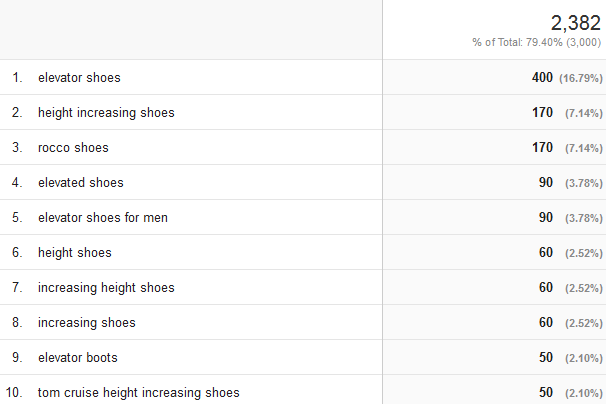Click the 'elevated shoes' keyword

coord(81,182)
